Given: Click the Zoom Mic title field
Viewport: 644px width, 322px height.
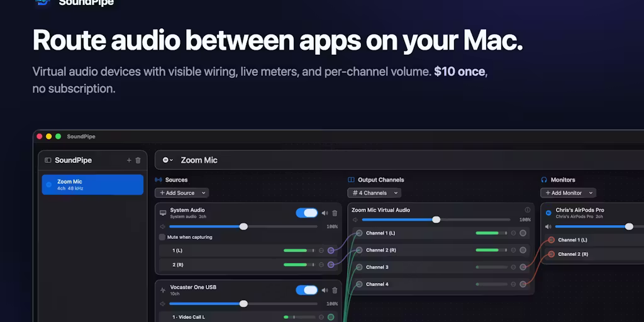Looking at the screenshot, I should 199,160.
